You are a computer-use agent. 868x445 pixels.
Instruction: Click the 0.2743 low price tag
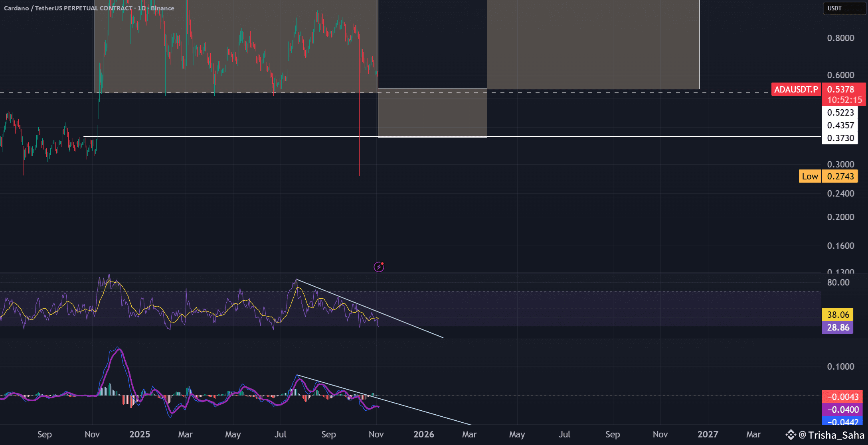point(840,176)
